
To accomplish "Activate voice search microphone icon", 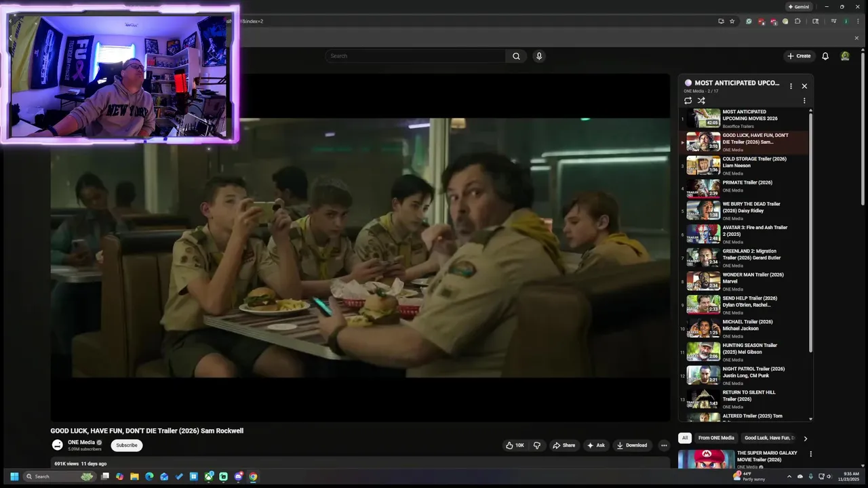I will (539, 56).
